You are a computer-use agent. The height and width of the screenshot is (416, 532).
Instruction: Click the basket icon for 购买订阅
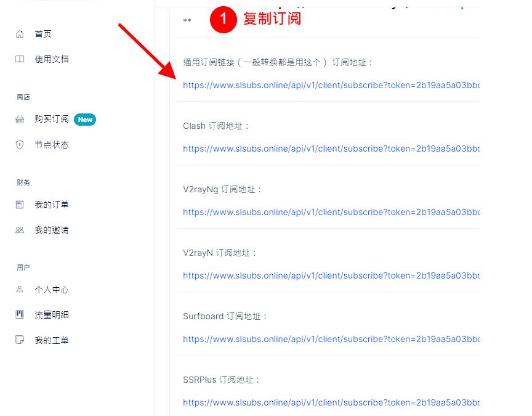(20, 120)
